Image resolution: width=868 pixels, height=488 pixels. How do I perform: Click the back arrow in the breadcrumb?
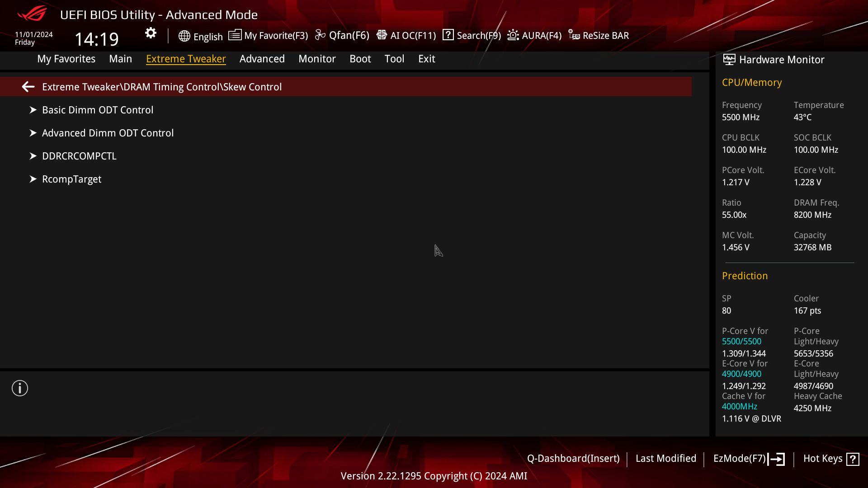(28, 87)
